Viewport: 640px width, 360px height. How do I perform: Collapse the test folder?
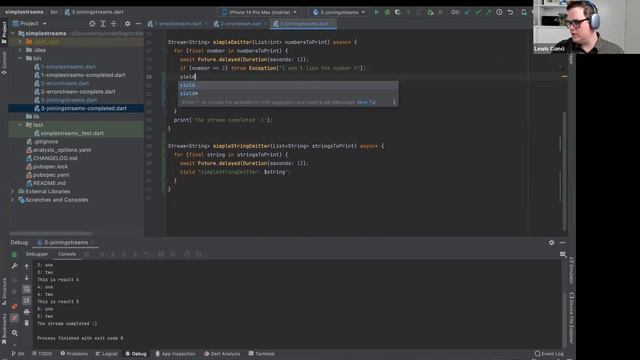coord(20,125)
